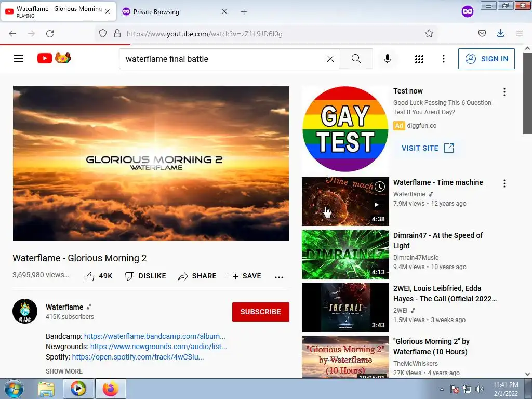The image size is (532, 399).
Task: Click the GAY TEST ad image
Action: click(345, 129)
